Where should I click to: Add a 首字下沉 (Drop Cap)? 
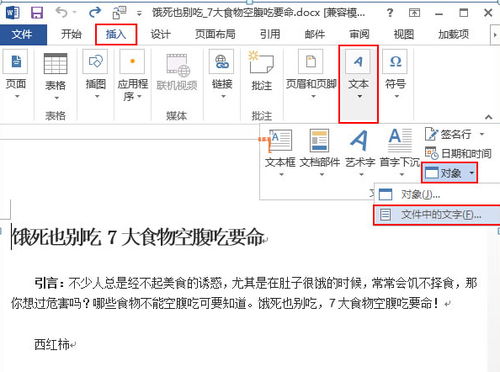click(x=400, y=153)
